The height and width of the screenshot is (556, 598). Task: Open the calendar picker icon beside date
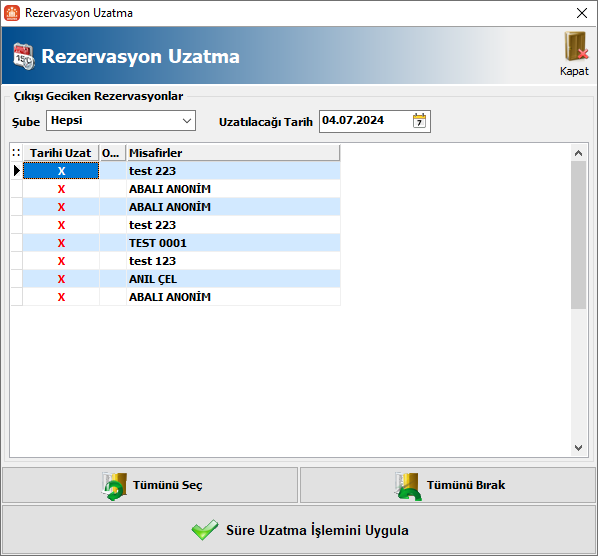tap(419, 121)
